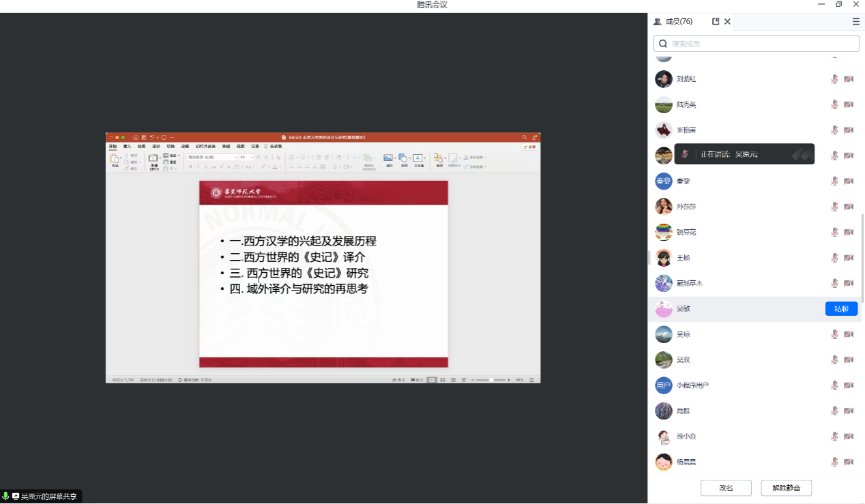Click 吴双's muted microphone icon
Viewport: 865px width, 504px height.
tap(834, 360)
